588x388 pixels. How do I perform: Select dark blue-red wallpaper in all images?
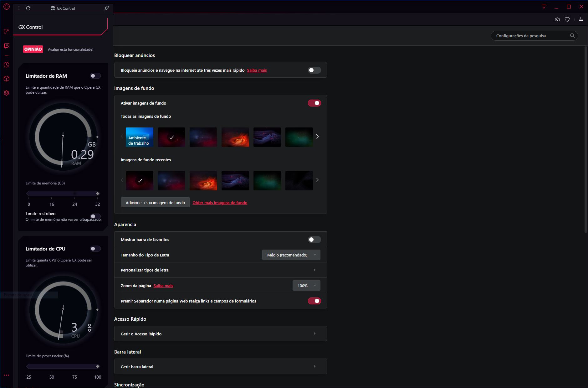tap(203, 137)
